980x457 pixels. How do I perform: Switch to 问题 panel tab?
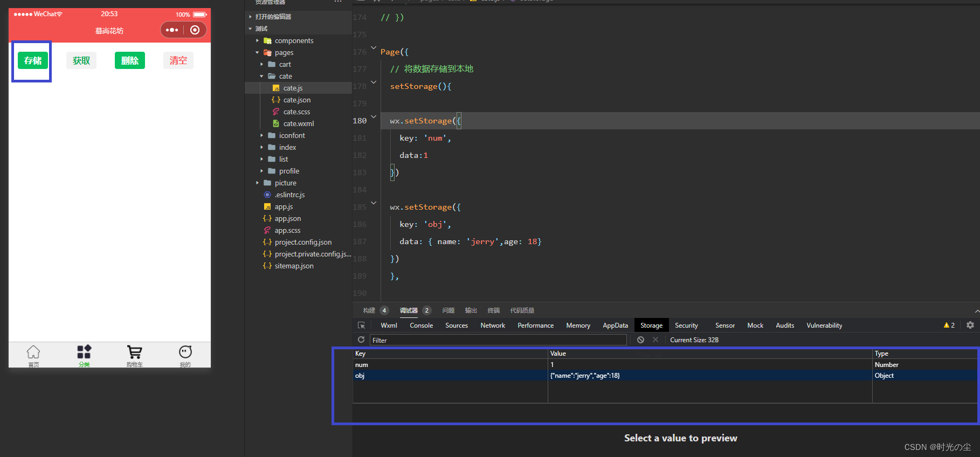pyautogui.click(x=448, y=310)
